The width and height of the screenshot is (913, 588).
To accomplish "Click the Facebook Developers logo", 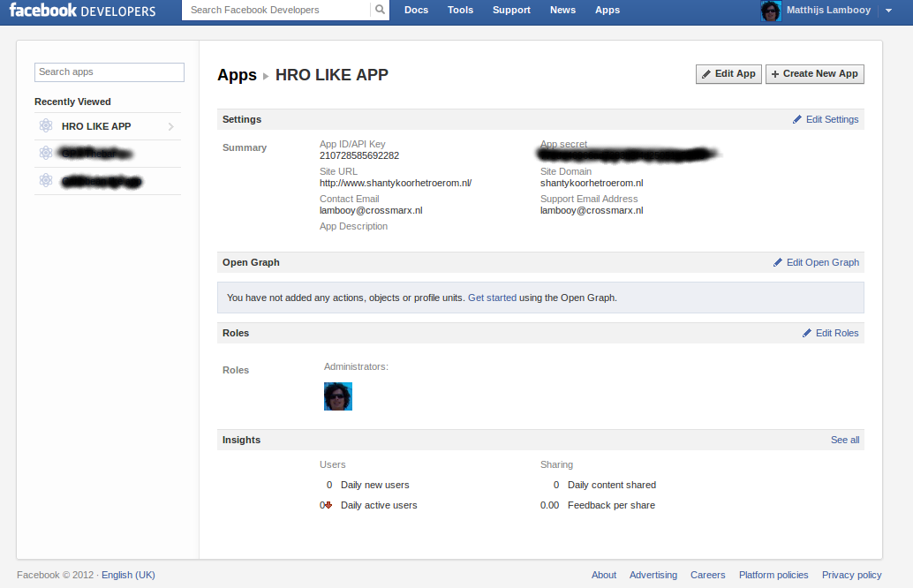I will [x=82, y=11].
